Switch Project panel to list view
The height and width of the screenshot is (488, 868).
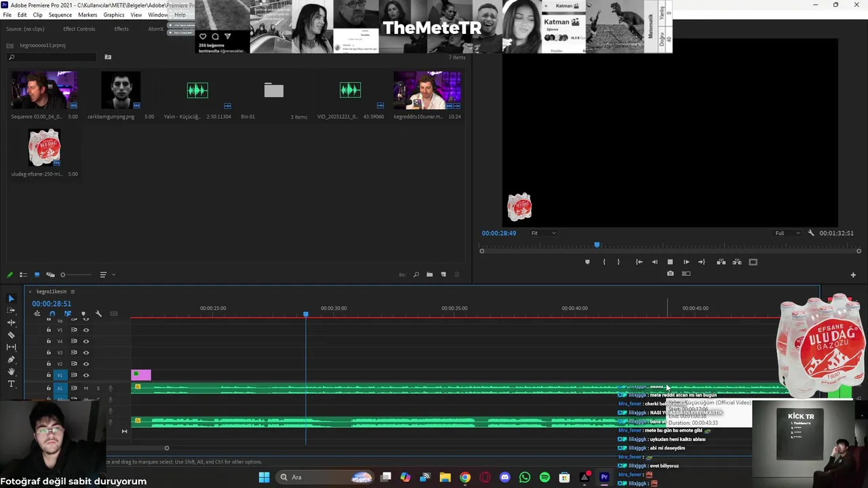[x=23, y=274]
